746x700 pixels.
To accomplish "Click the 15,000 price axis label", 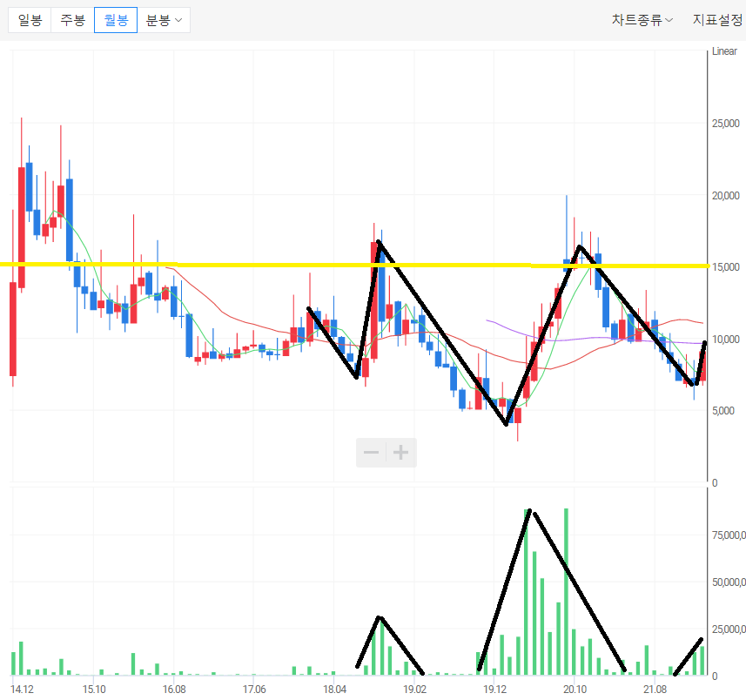I will (x=725, y=267).
